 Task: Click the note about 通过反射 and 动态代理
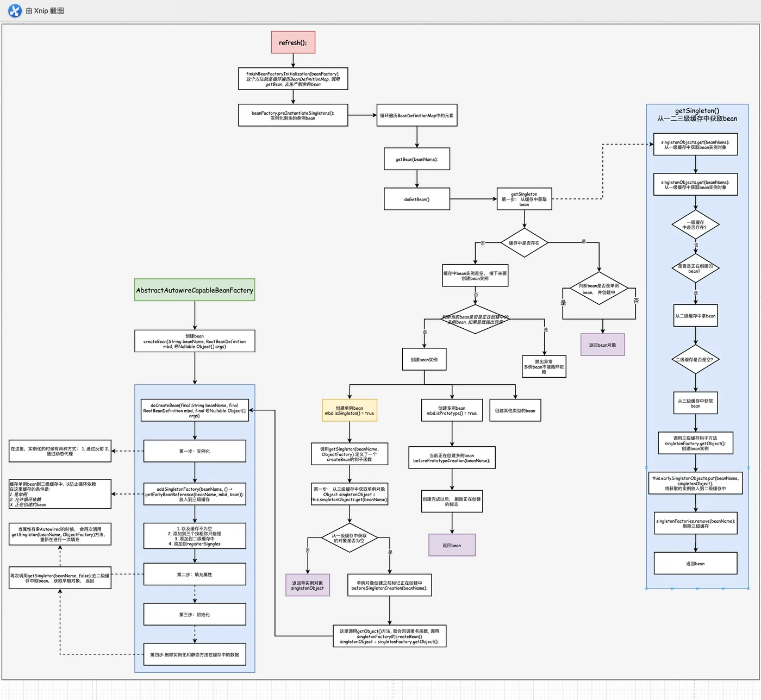tap(60, 451)
